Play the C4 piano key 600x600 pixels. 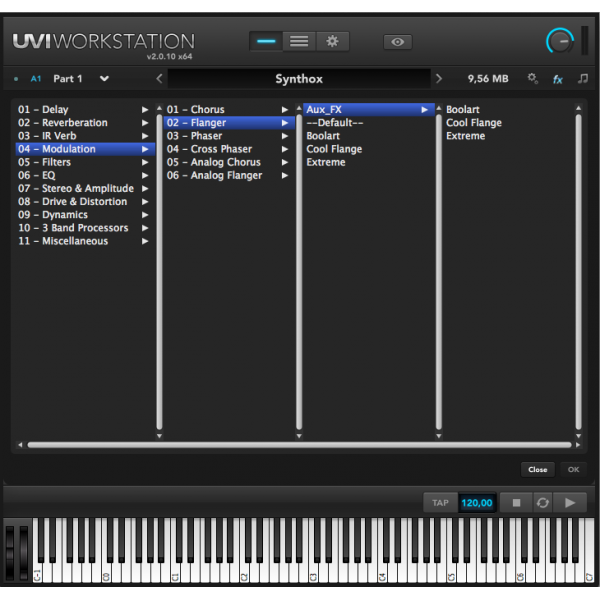coord(382,570)
